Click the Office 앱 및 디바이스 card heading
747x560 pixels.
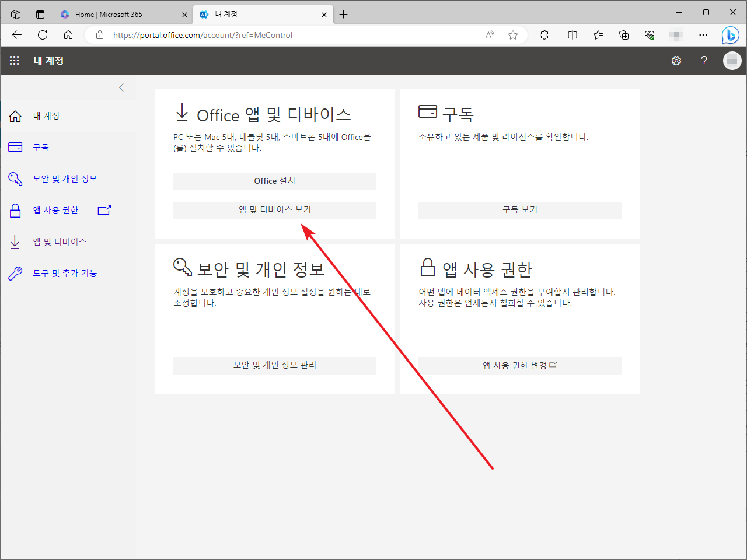(x=274, y=115)
